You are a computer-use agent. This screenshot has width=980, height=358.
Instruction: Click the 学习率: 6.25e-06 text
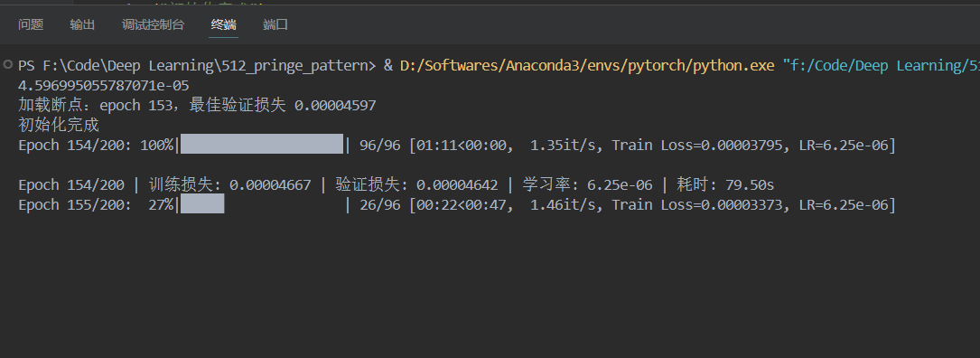tap(587, 185)
